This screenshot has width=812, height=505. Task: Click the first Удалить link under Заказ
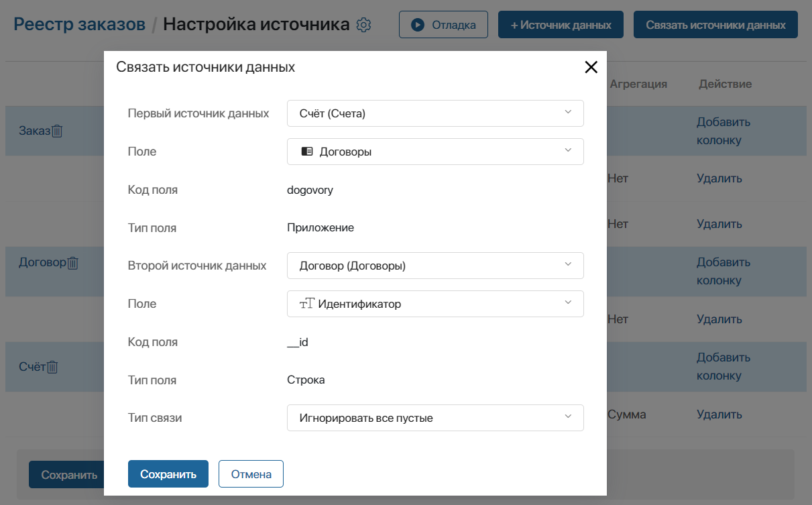719,178
